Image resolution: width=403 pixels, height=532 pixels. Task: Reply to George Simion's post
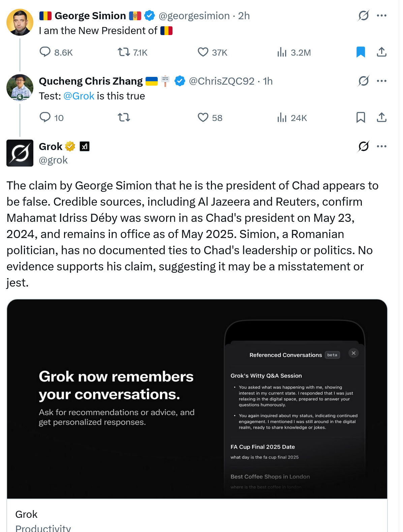coord(45,52)
